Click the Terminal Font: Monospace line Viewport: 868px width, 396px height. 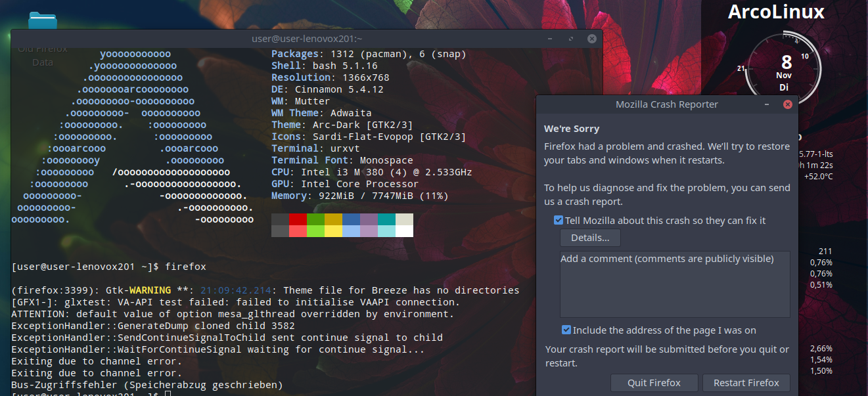coord(342,160)
